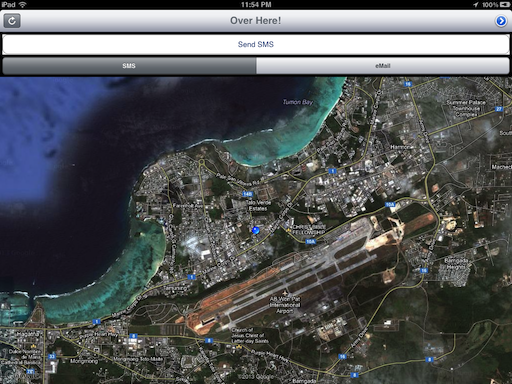Switch to SMS mode segment

point(129,66)
